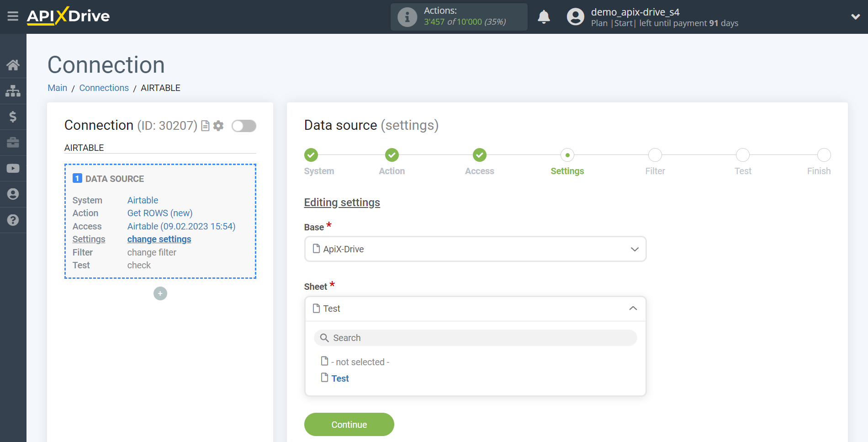Open the briefcase sidebar icon

click(x=13, y=143)
